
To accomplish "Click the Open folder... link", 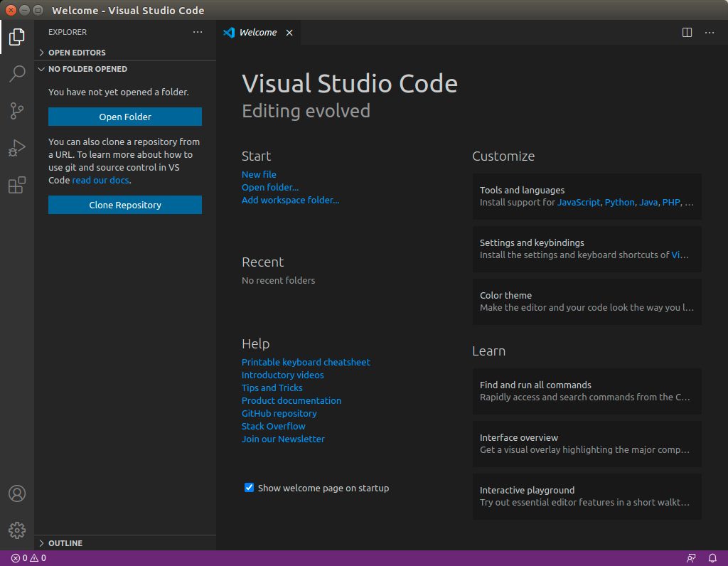I will pos(270,187).
